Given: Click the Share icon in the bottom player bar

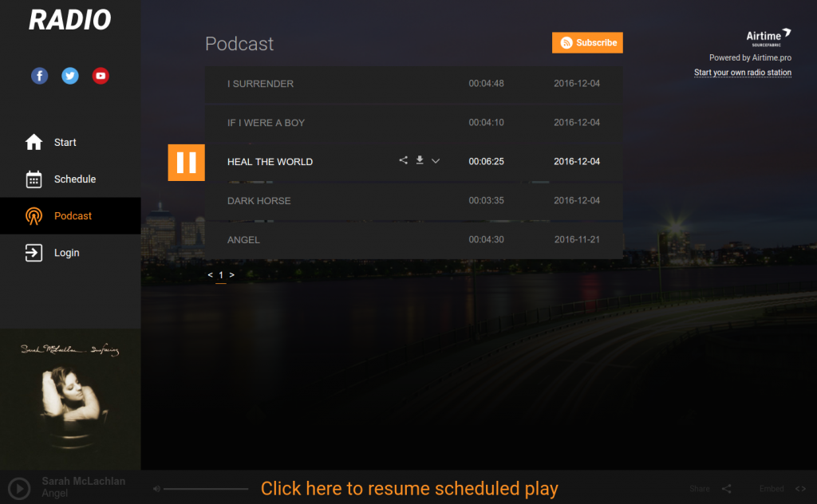Looking at the screenshot, I should (x=725, y=488).
